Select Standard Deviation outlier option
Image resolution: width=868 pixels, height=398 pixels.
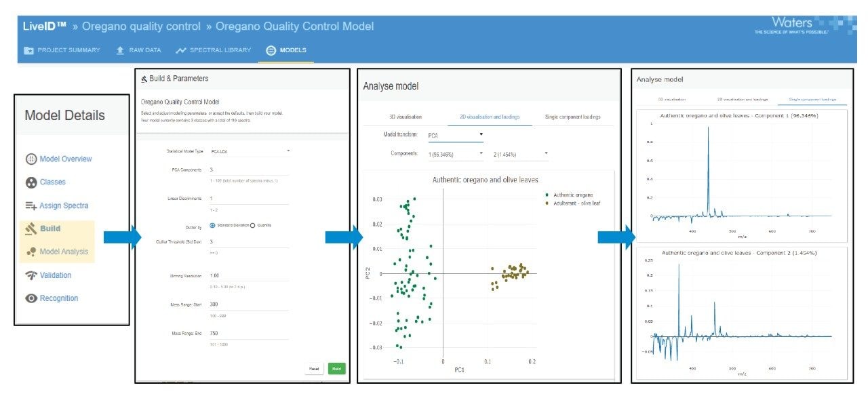click(213, 225)
